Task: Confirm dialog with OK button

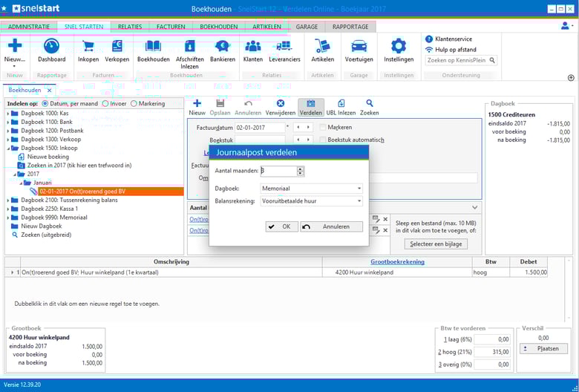Action: click(x=282, y=226)
